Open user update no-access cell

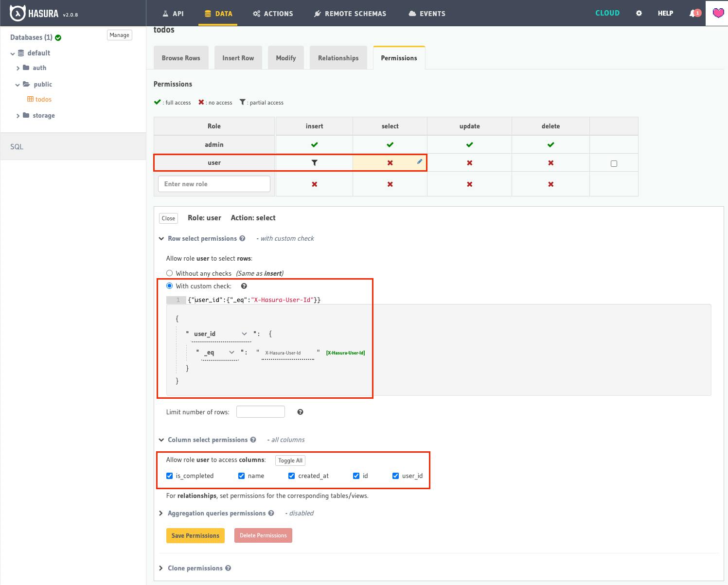tap(469, 163)
